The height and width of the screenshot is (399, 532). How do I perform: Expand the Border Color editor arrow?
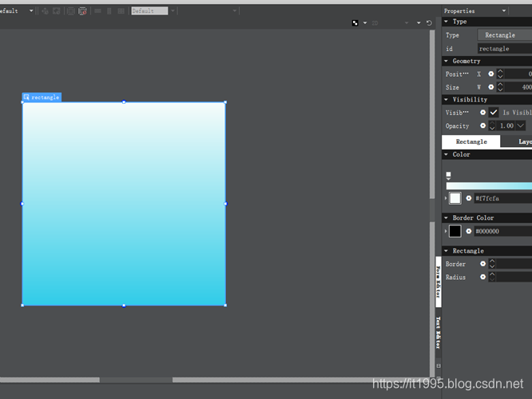click(446, 231)
